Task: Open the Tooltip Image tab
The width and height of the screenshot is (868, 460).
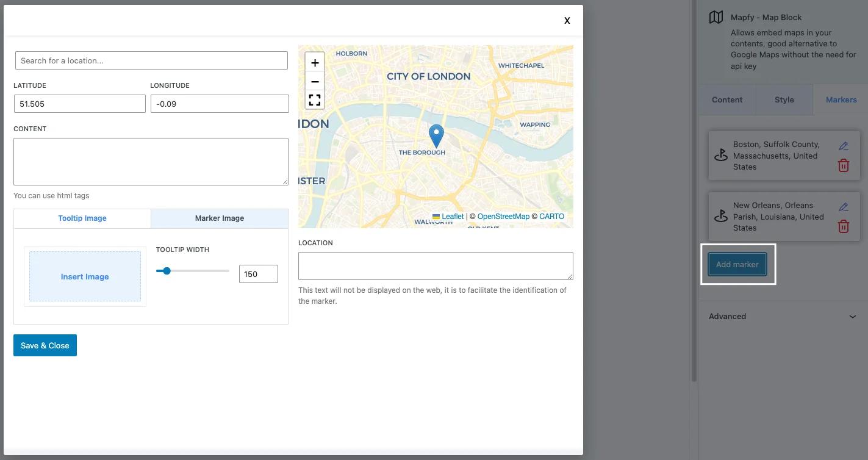Action: pyautogui.click(x=82, y=218)
